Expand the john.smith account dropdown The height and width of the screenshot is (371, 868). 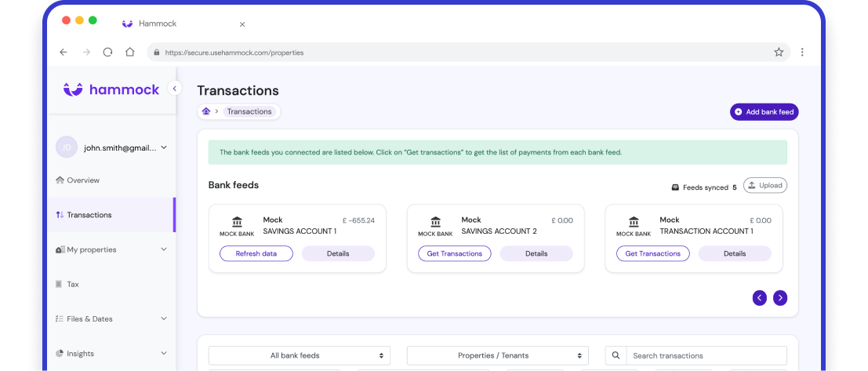pos(164,147)
